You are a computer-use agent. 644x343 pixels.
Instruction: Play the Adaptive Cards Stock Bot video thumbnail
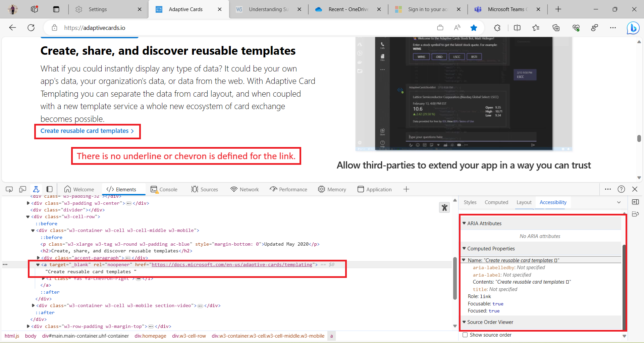(464, 94)
